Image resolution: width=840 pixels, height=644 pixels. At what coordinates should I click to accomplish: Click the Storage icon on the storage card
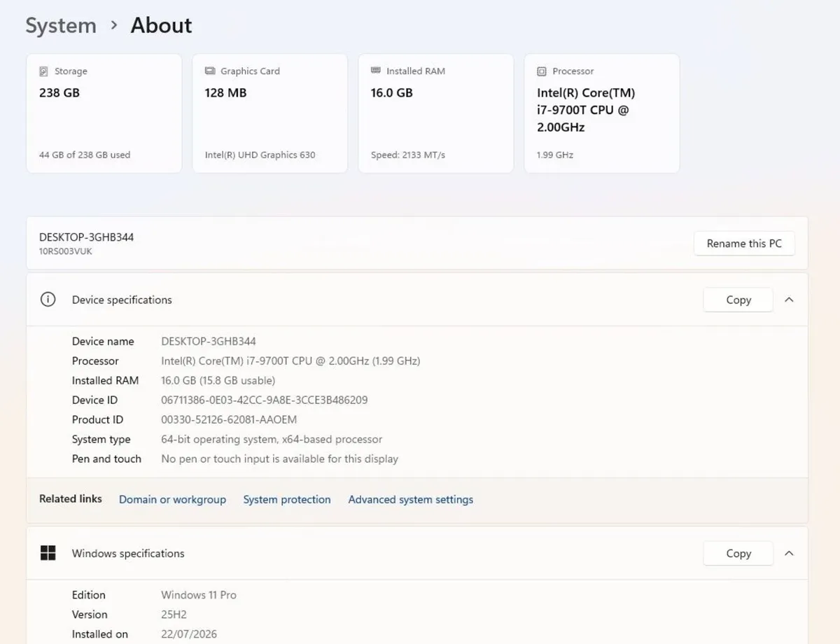point(44,71)
